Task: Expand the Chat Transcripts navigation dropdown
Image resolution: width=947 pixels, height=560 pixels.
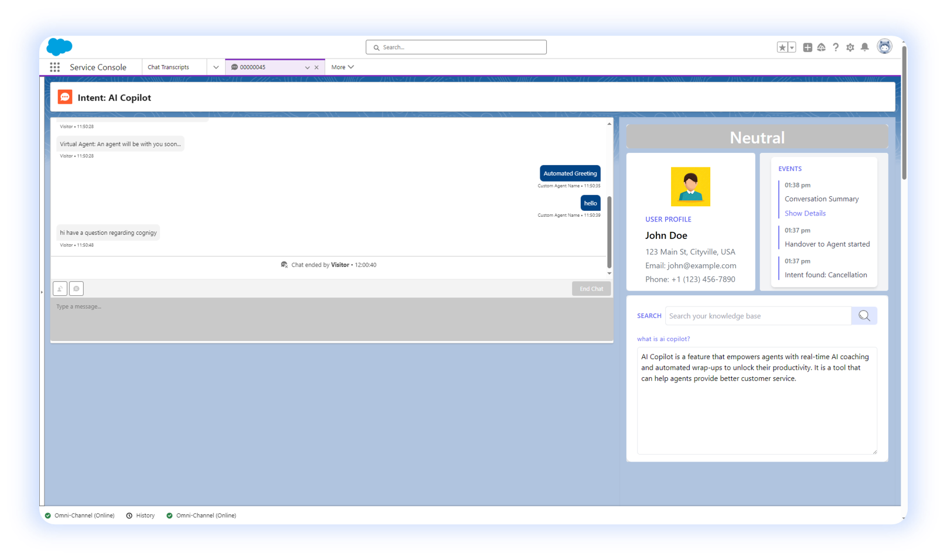Action: (x=216, y=67)
